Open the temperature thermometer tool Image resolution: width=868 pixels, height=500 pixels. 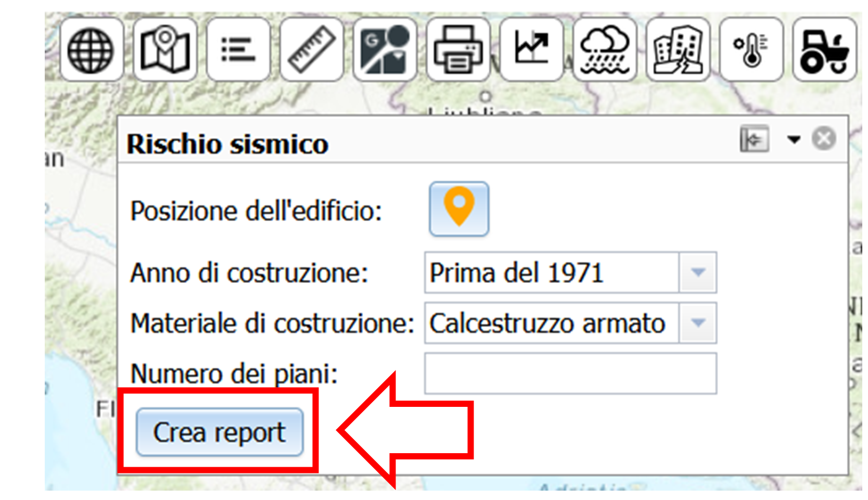tap(752, 49)
